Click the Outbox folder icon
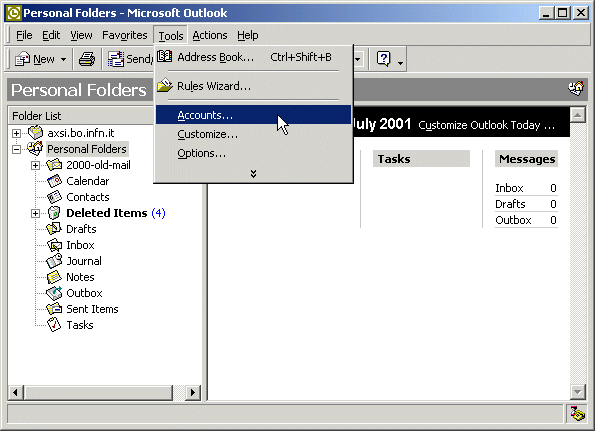This screenshot has width=595, height=431. pyautogui.click(x=54, y=293)
